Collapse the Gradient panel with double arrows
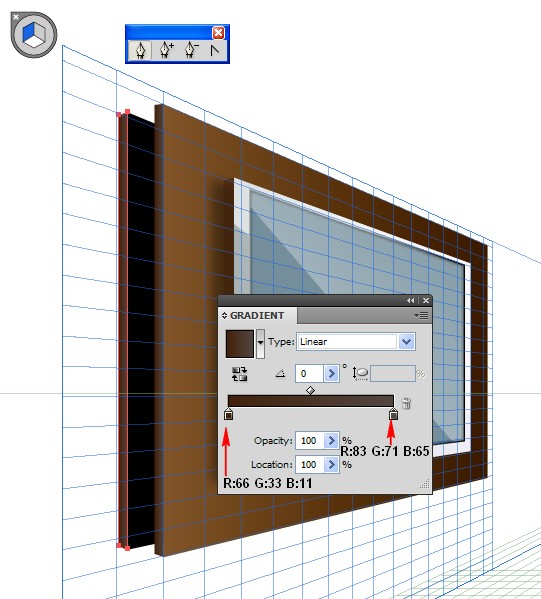The height and width of the screenshot is (599, 541). click(411, 301)
